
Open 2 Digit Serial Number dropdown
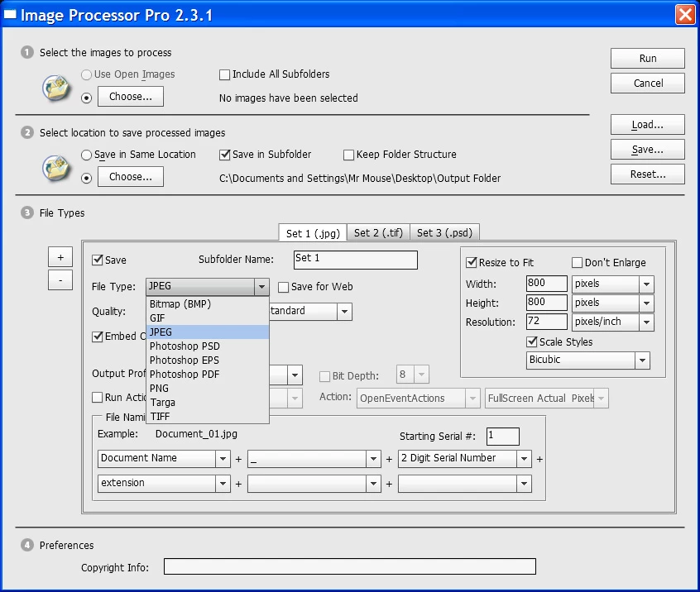click(x=524, y=459)
